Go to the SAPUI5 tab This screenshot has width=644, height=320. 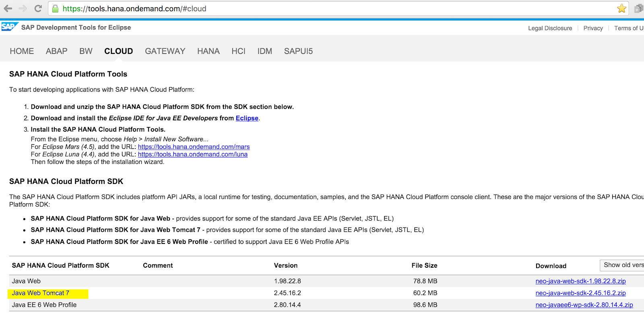[298, 51]
